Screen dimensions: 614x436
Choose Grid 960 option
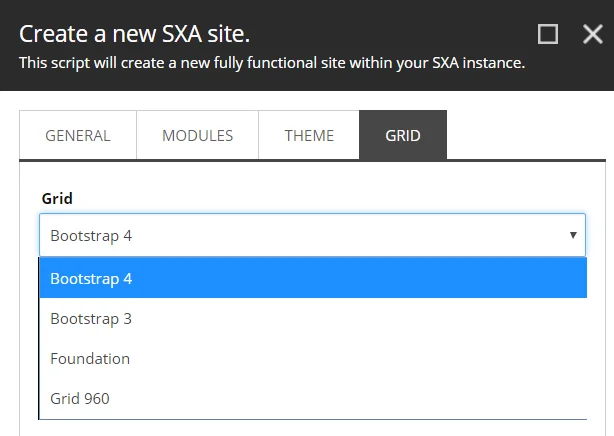(313, 398)
